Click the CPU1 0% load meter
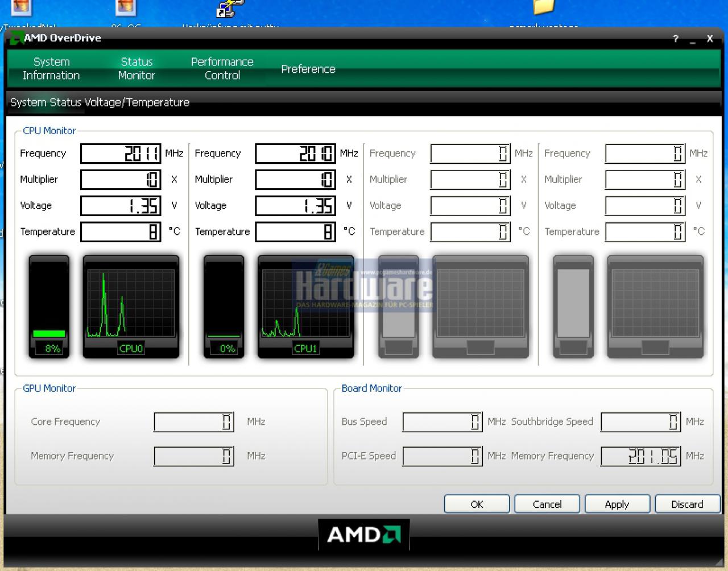 point(224,307)
